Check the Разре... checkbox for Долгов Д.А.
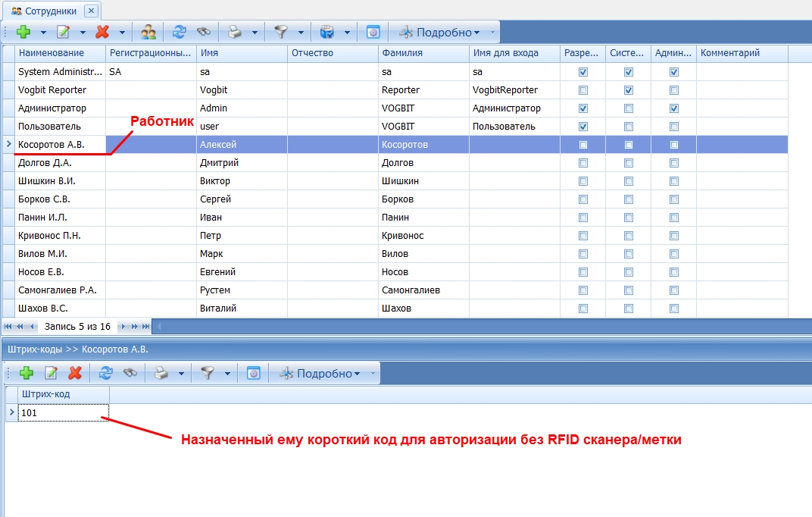 [583, 163]
